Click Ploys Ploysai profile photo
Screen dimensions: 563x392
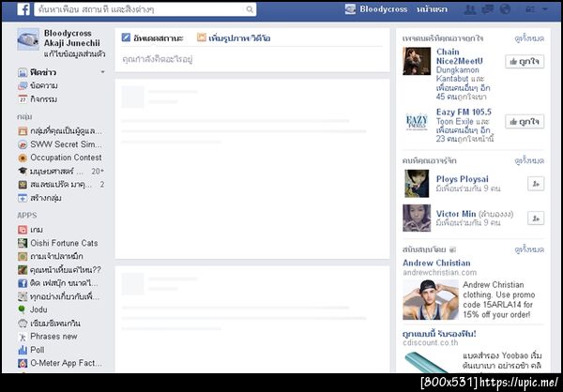pos(417,183)
